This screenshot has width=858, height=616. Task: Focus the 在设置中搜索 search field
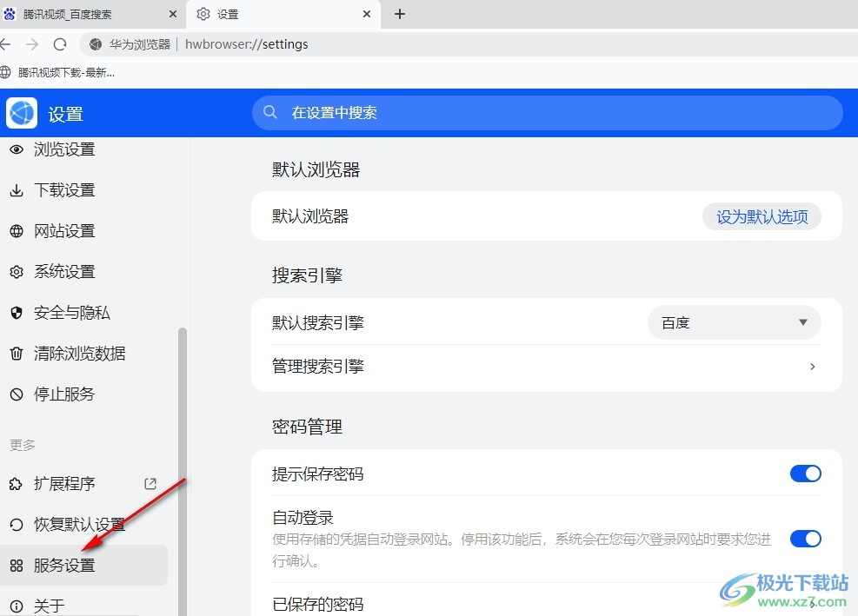[x=547, y=113]
